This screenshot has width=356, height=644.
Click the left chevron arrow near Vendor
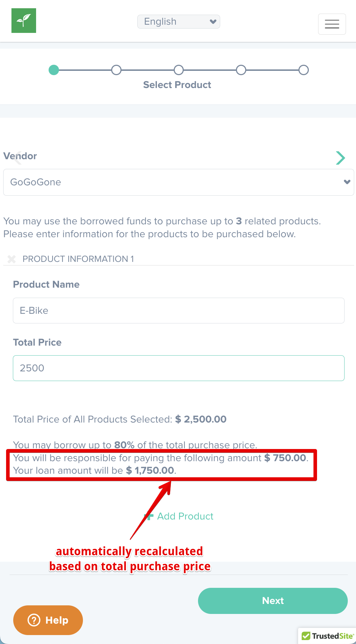click(17, 157)
